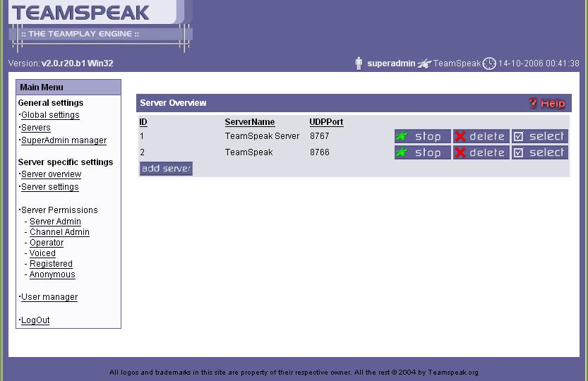The image size is (588, 381).
Task: Click server name 'TeamSpeak Server'
Action: tap(262, 136)
